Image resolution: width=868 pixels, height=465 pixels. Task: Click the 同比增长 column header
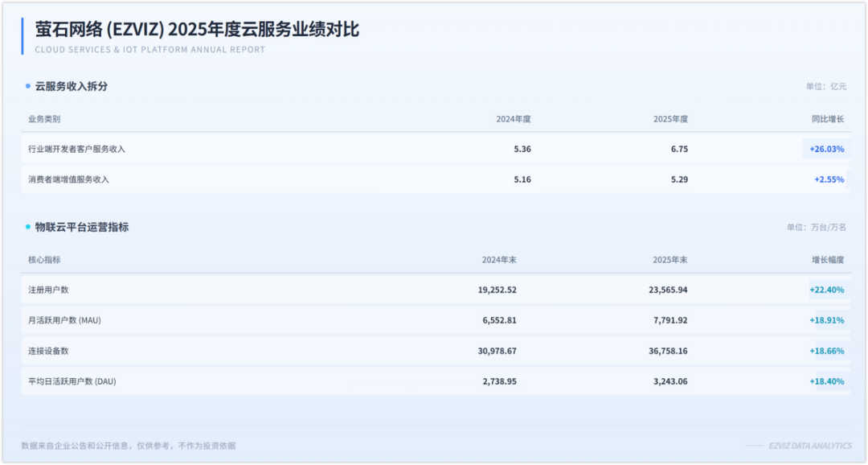(828, 119)
